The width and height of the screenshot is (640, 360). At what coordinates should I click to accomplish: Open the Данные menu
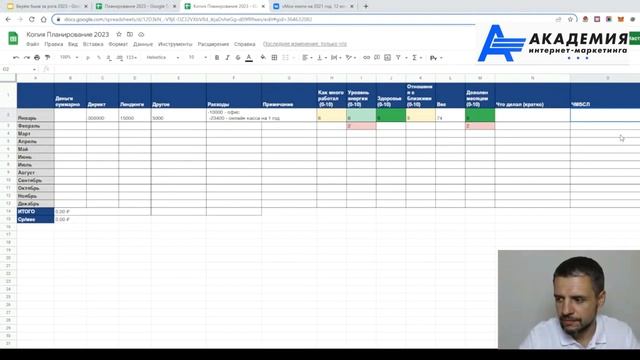point(143,44)
